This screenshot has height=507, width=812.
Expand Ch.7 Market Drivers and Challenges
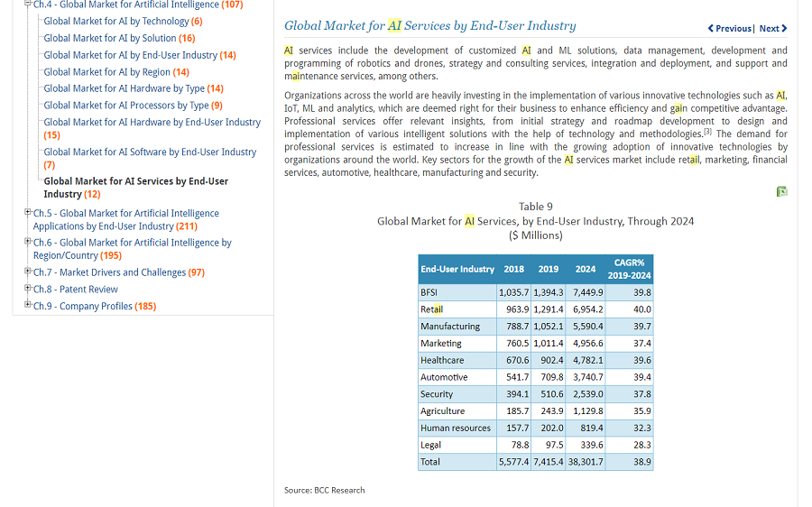click(x=28, y=272)
